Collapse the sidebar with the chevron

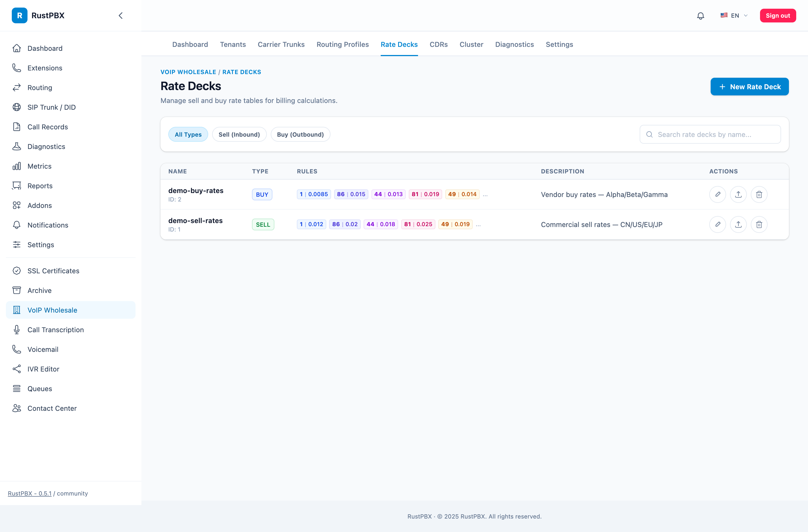coord(121,16)
